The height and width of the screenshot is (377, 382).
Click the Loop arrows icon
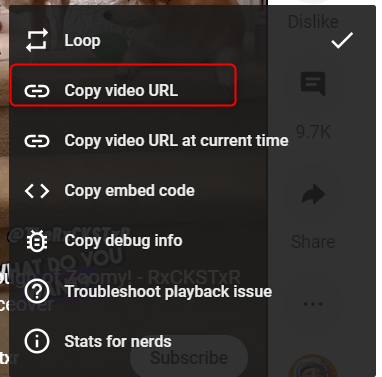tap(37, 41)
